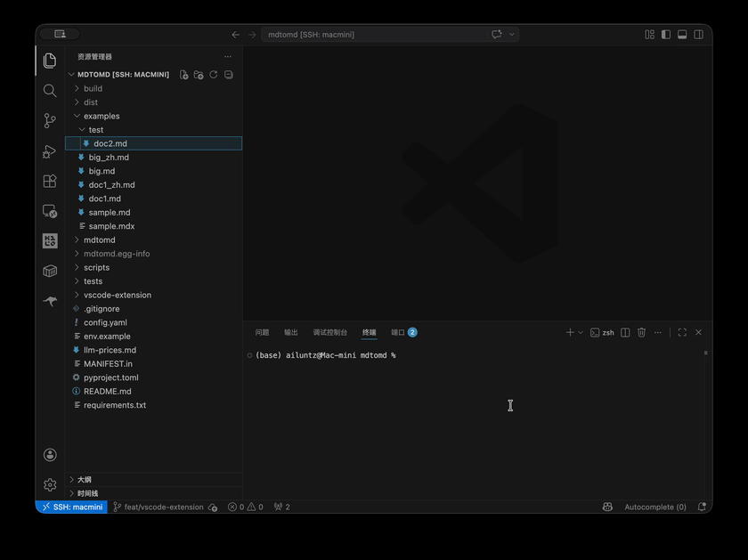Expand the 时间线 section
This screenshot has width=748, height=560.
(x=153, y=493)
